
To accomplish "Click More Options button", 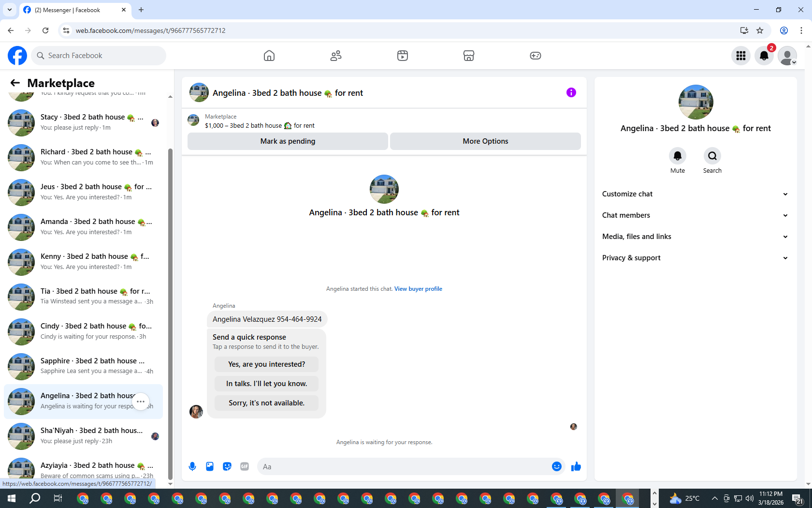I will 485,141.
